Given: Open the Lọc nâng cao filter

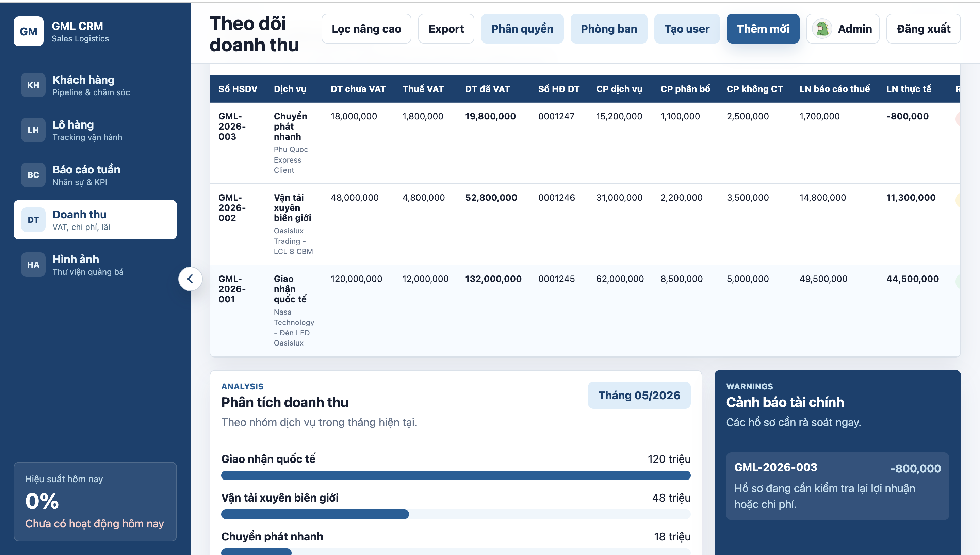Looking at the screenshot, I should (366, 29).
